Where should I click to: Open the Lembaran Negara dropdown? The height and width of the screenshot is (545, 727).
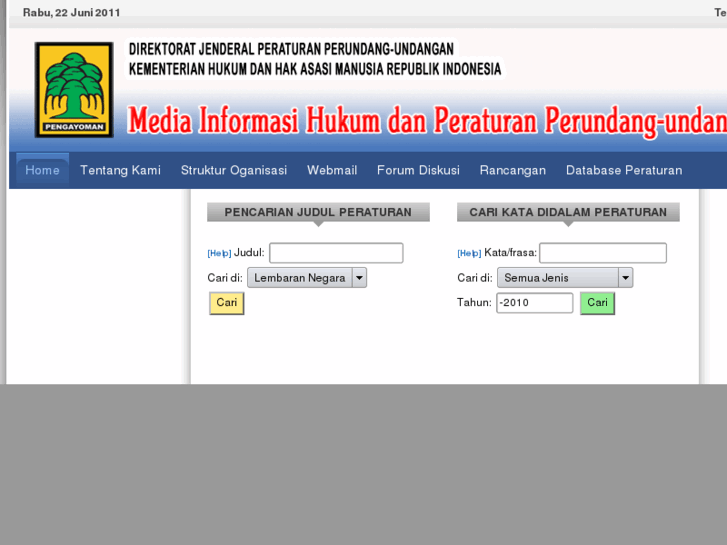coord(307,278)
